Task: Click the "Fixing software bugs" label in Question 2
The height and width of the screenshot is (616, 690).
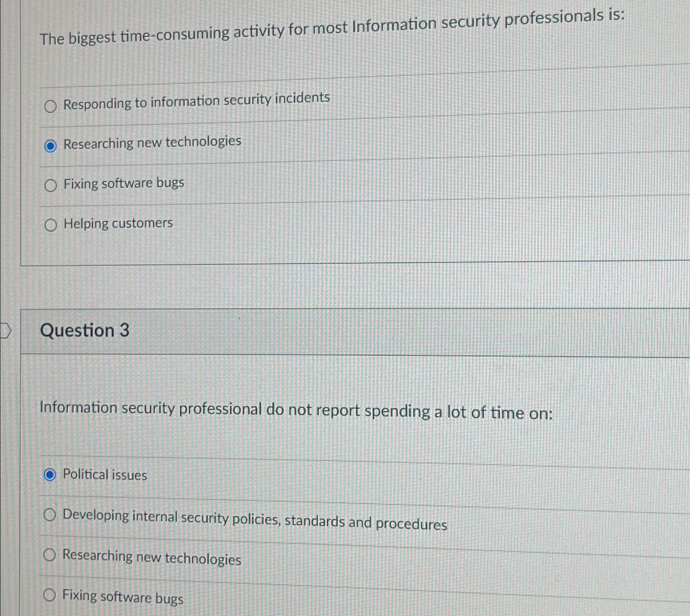Action: pyautogui.click(x=123, y=183)
